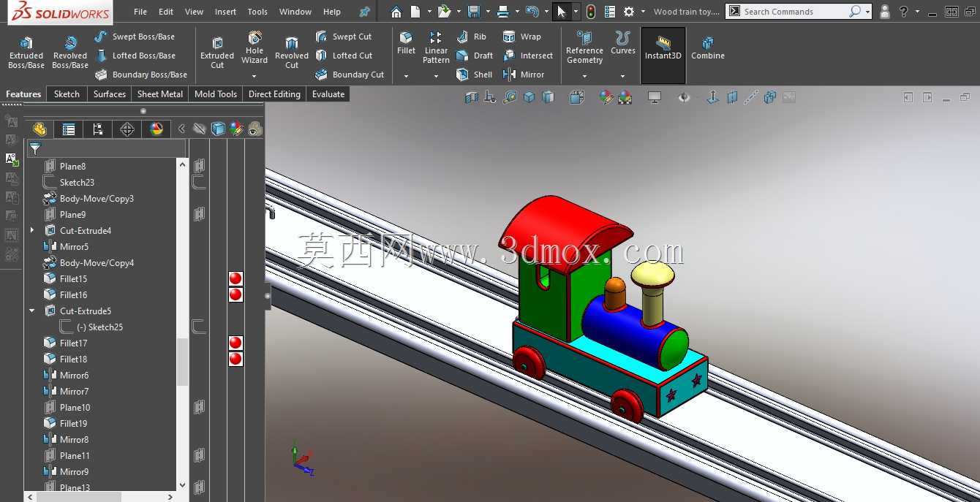This screenshot has width=980, height=502.
Task: Select the Wrap tool
Action: [522, 37]
